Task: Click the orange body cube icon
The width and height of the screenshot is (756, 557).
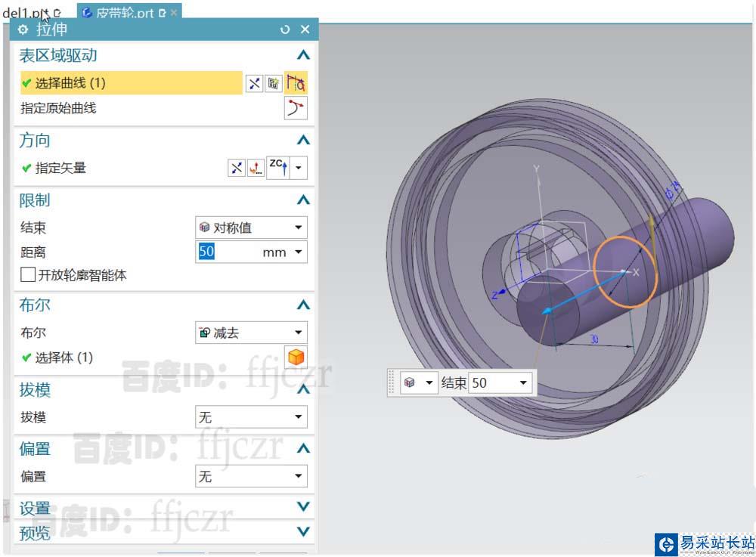Action: point(296,357)
